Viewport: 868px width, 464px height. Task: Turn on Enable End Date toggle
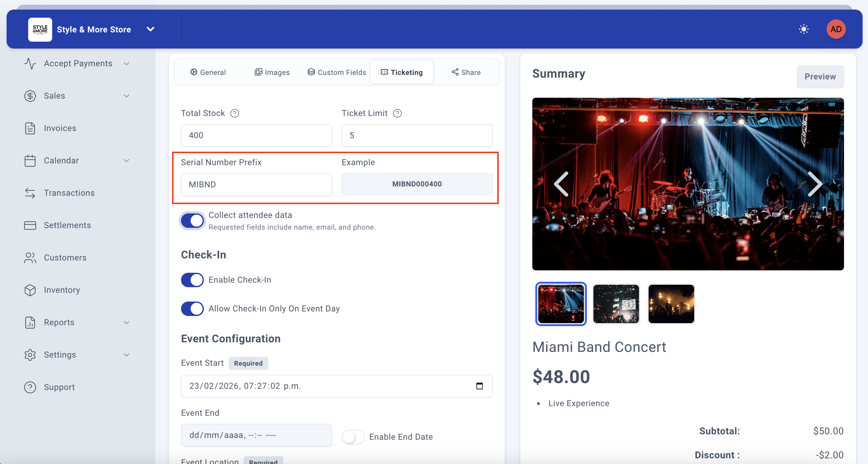point(353,437)
